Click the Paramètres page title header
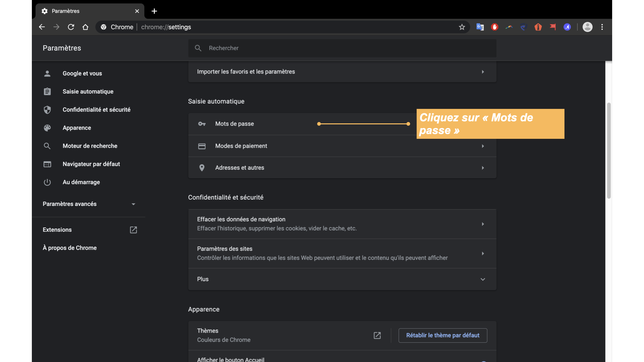The width and height of the screenshot is (644, 362). [x=62, y=48]
